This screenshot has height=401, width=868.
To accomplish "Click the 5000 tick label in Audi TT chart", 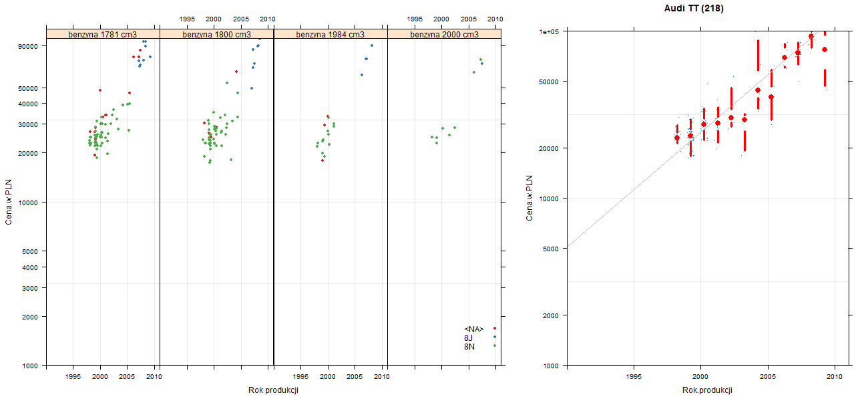I will tap(552, 249).
